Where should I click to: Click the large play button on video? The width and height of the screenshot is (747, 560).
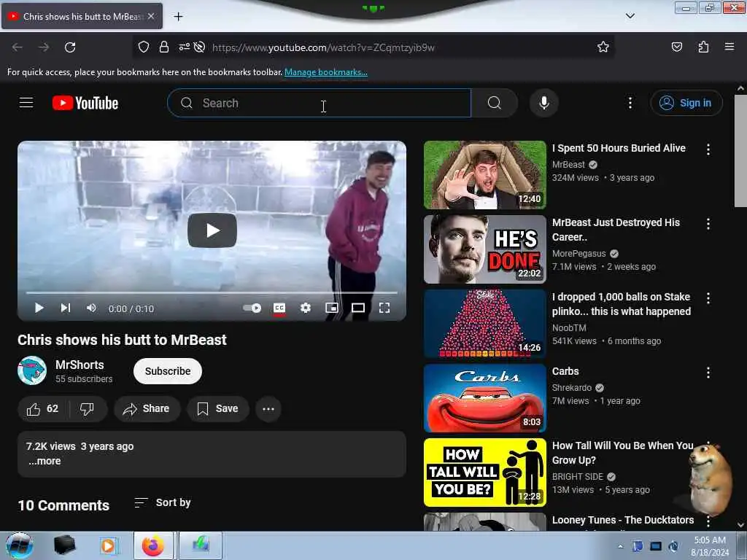212,230
